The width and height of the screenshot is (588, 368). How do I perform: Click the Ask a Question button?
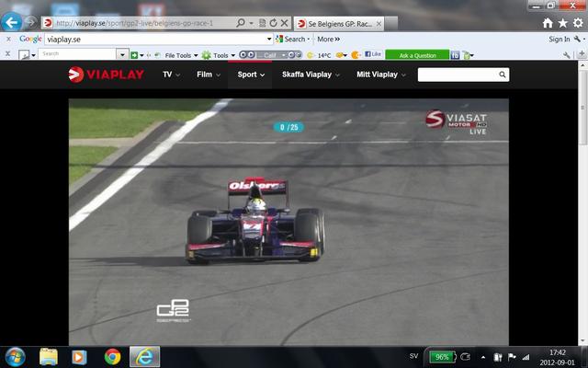click(416, 54)
